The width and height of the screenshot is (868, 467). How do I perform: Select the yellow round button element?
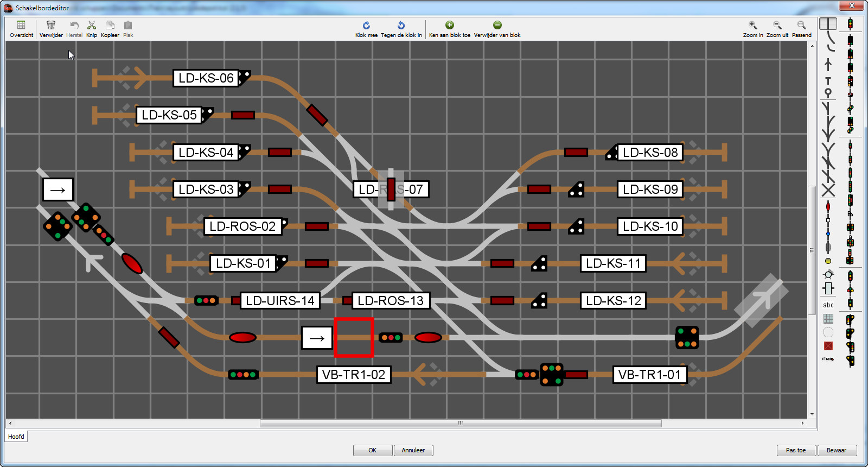828,261
